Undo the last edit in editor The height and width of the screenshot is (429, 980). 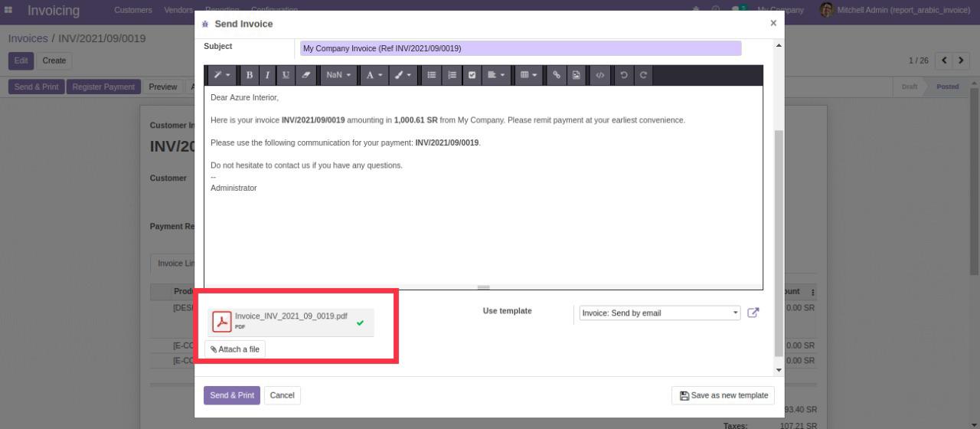pyautogui.click(x=624, y=75)
